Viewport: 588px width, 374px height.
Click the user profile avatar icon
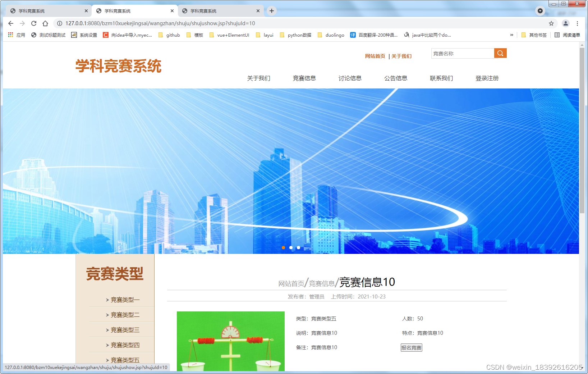565,23
